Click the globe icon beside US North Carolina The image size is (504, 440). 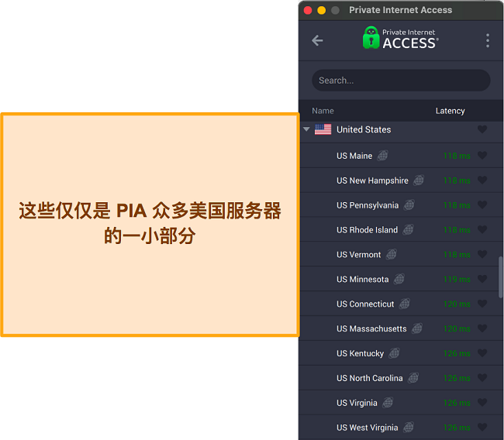413,378
